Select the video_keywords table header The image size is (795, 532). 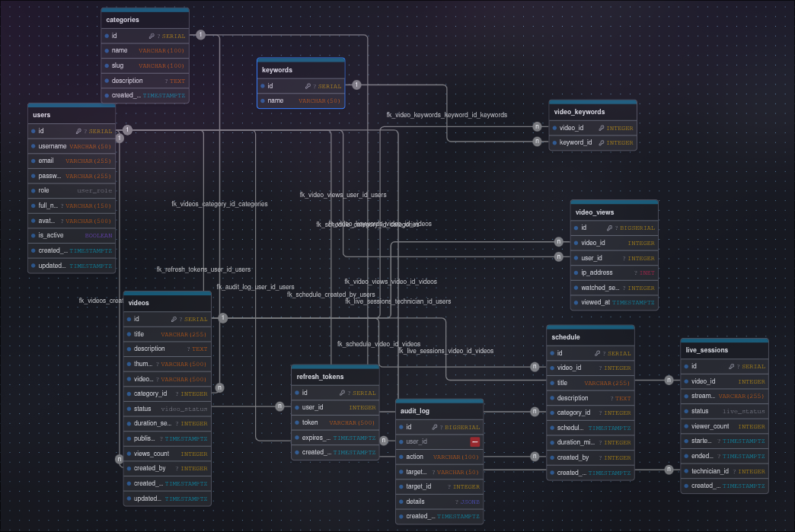coord(592,112)
